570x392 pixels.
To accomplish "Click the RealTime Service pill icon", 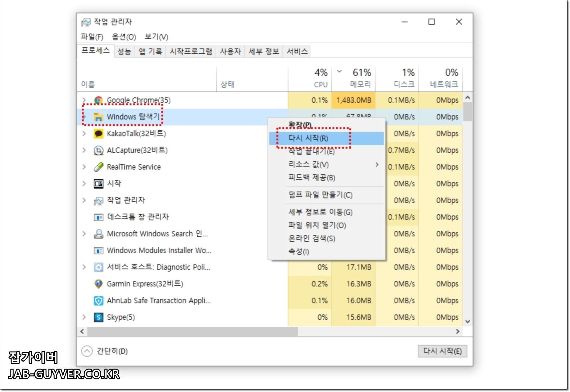I will (98, 167).
